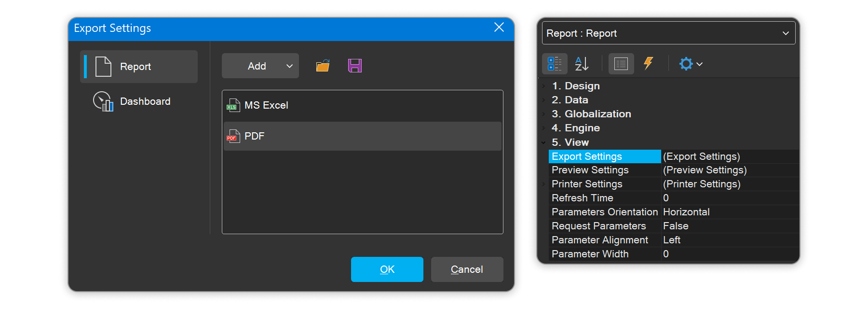Open property grid gear settings

click(x=690, y=64)
